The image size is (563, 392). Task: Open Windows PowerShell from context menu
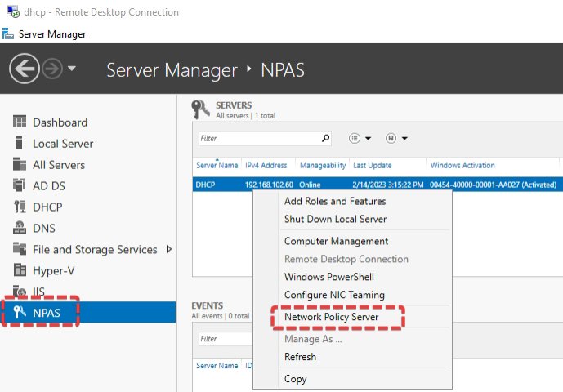[x=328, y=277]
